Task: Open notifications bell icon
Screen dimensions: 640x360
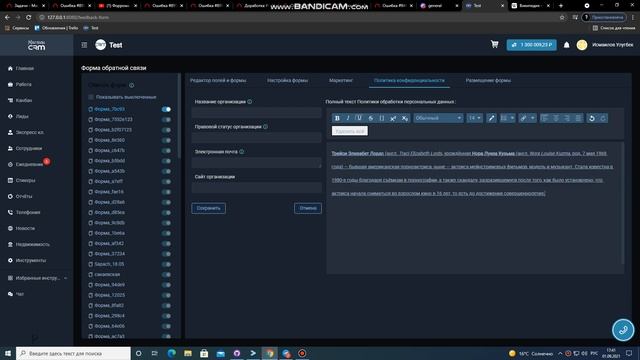Action: 567,45
